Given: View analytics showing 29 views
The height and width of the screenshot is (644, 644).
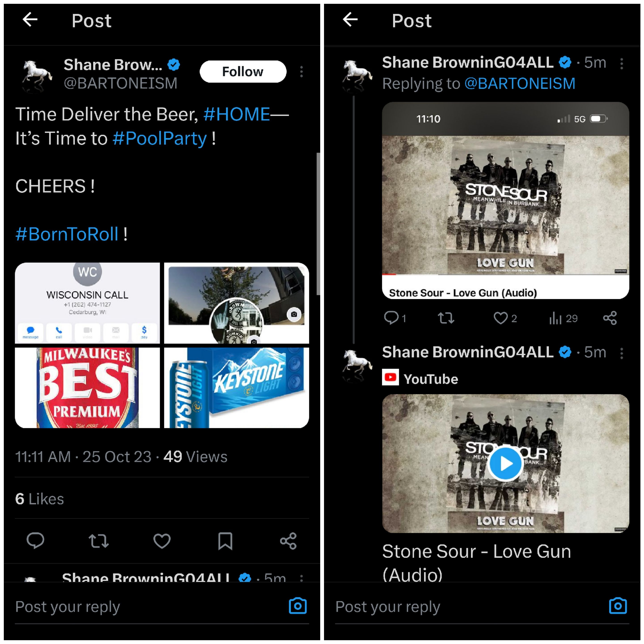Looking at the screenshot, I should tap(563, 318).
